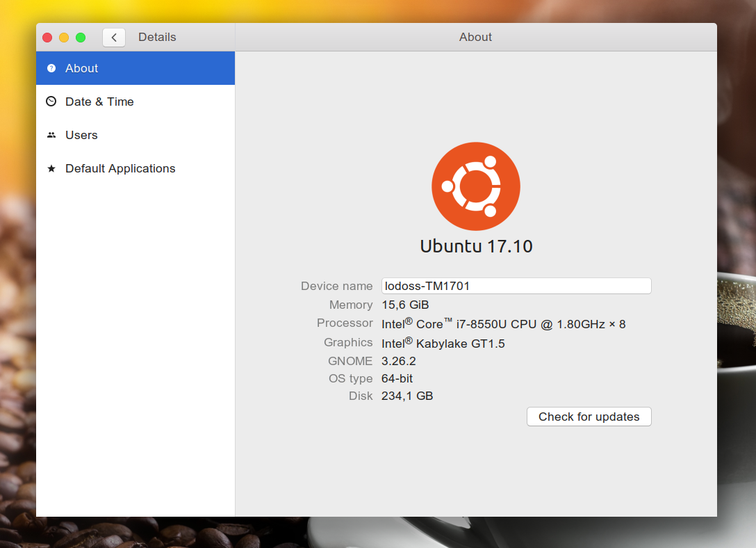Click the Processor label
This screenshot has height=548, width=756.
pos(345,323)
